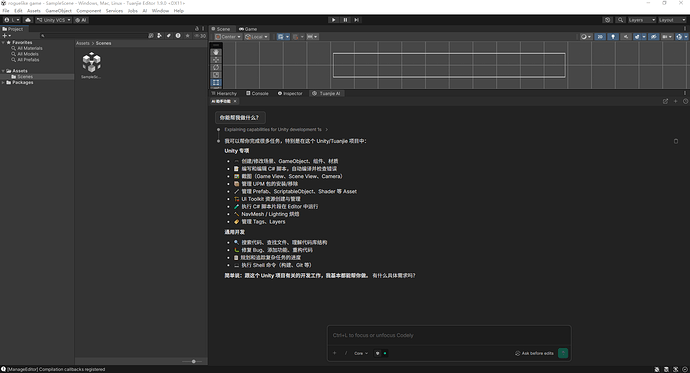This screenshot has width=690, height=373.
Task: Select the Rect tool
Action: (216, 82)
